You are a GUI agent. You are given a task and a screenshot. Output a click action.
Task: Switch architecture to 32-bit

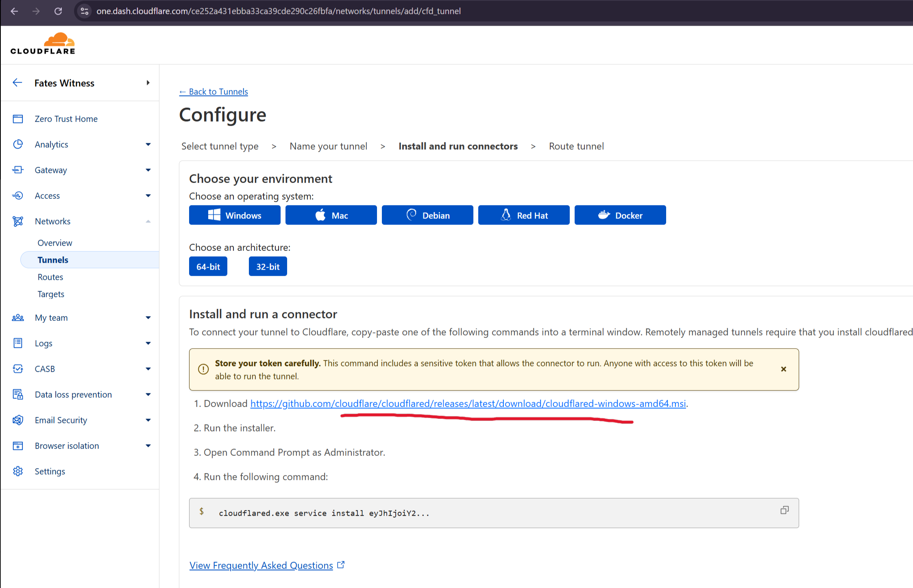coord(268,266)
